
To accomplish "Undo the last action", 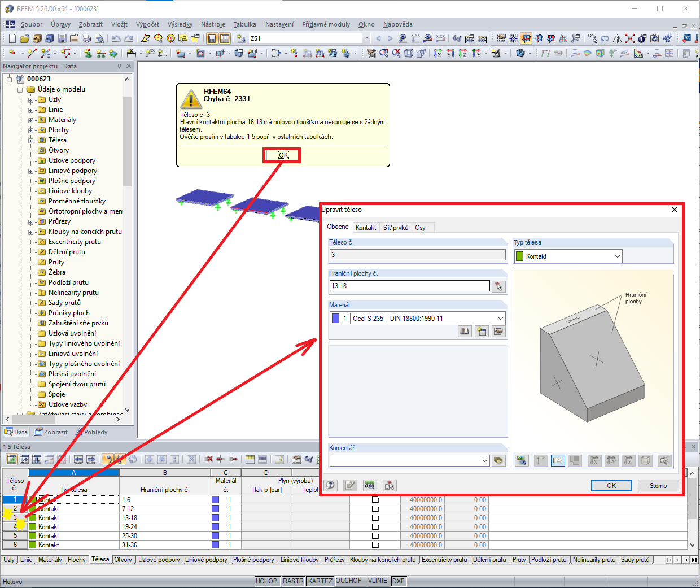I will tap(116, 38).
